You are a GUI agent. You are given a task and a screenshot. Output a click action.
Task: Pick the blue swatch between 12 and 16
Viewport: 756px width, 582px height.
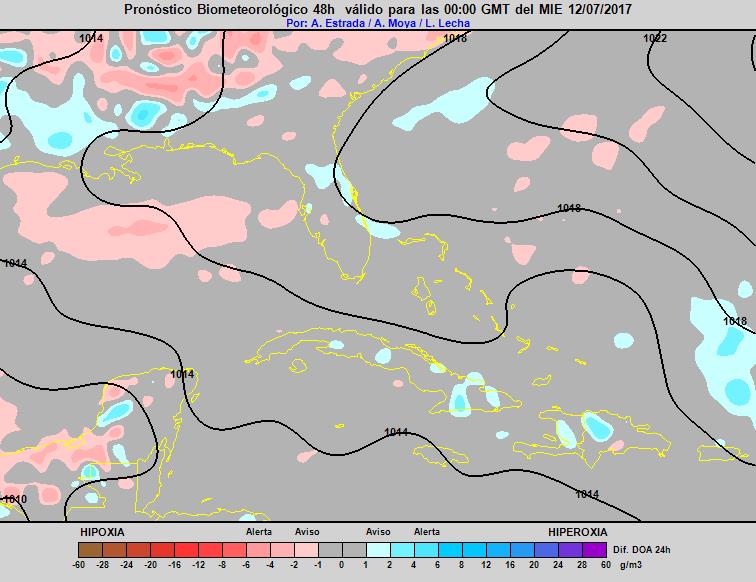[x=499, y=550]
